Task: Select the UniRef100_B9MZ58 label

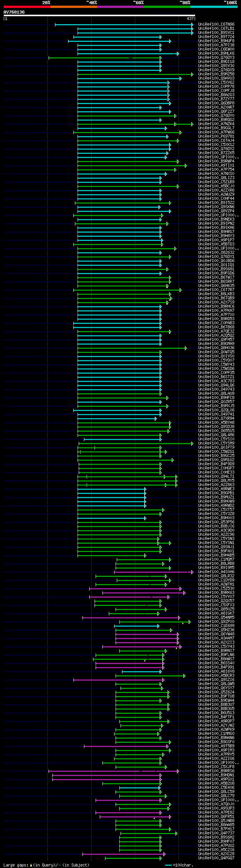Action: [x=216, y=74]
